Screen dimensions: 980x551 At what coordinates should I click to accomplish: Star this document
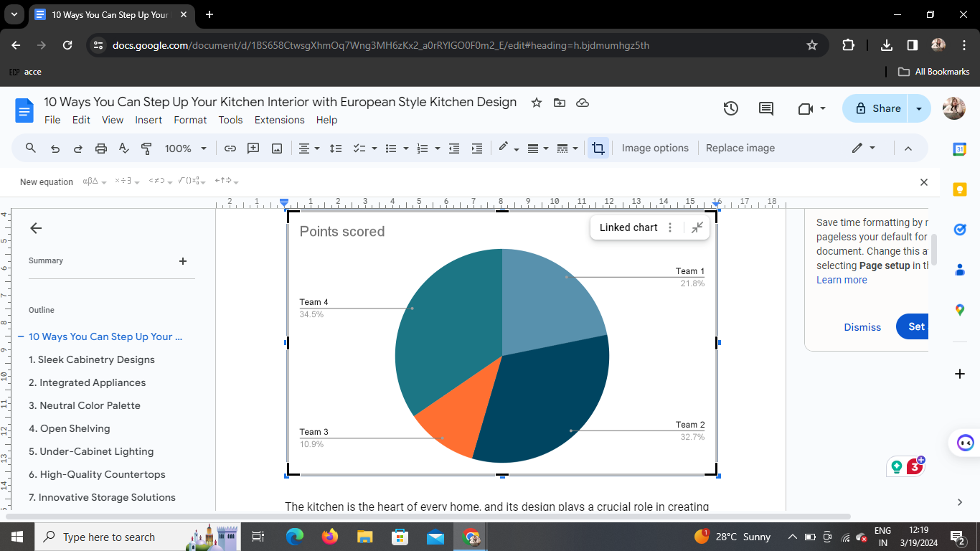click(536, 103)
